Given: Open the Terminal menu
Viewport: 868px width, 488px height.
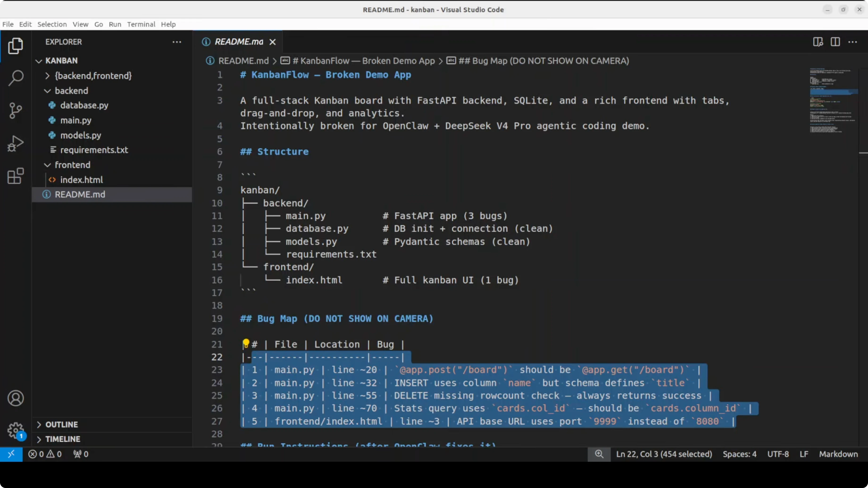Looking at the screenshot, I should pos(141,24).
